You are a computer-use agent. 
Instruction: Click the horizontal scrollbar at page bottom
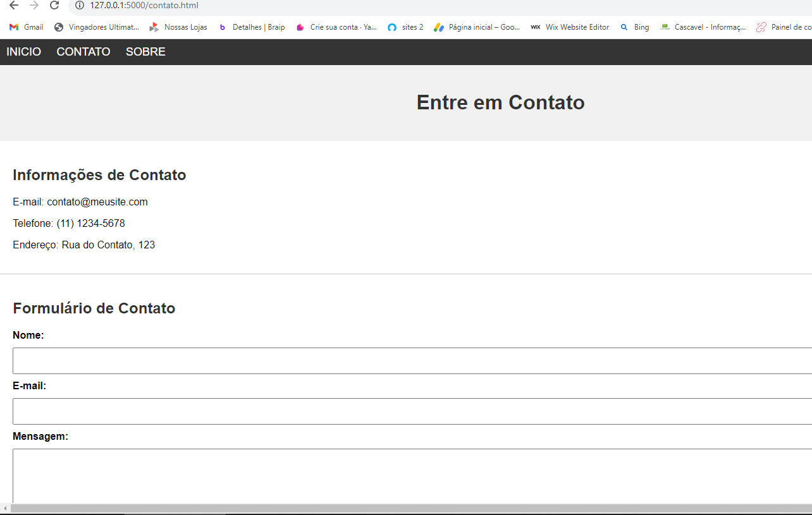(x=411, y=508)
